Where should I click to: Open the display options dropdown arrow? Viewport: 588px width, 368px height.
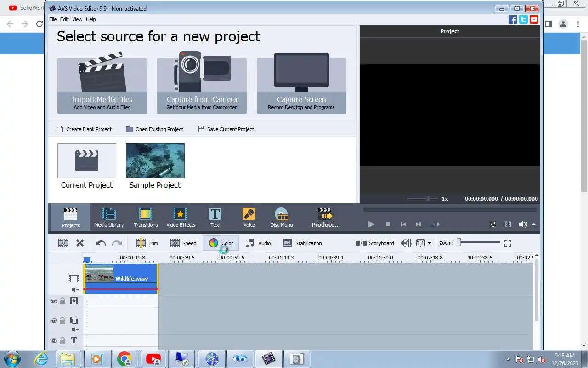pos(429,243)
